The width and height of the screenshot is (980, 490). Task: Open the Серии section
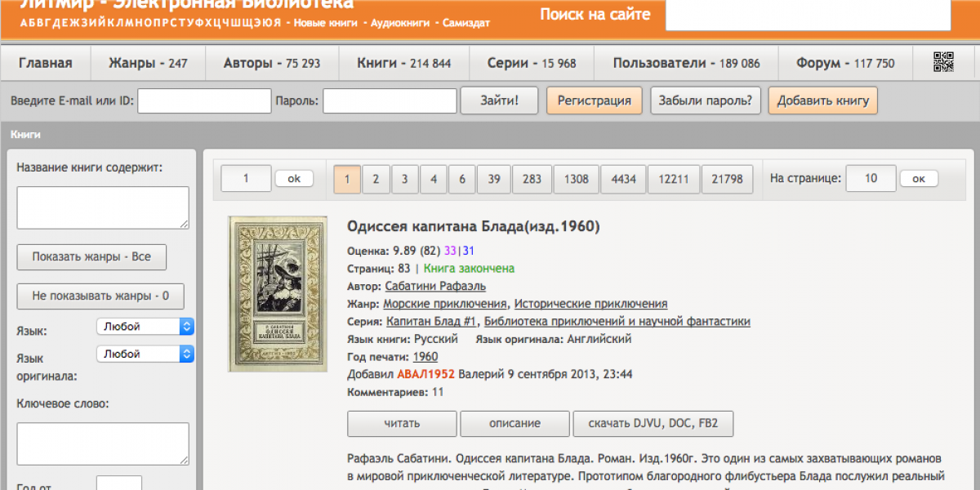pos(532,63)
